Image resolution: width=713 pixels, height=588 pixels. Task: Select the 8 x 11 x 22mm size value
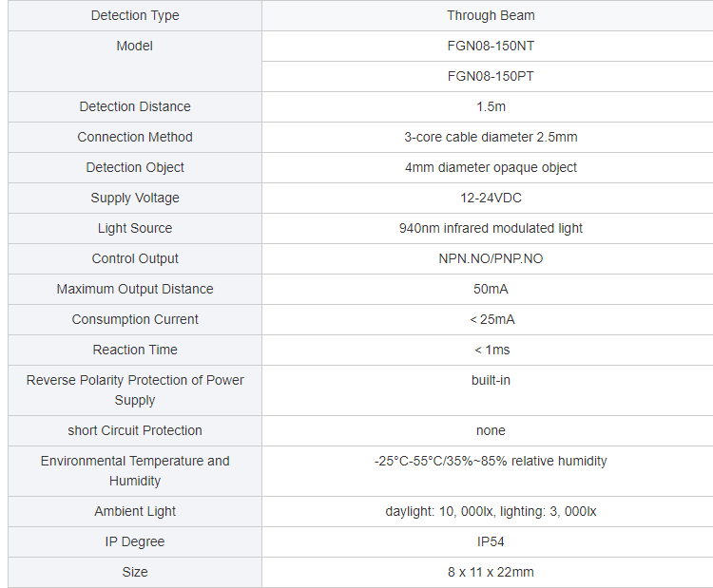click(x=491, y=572)
